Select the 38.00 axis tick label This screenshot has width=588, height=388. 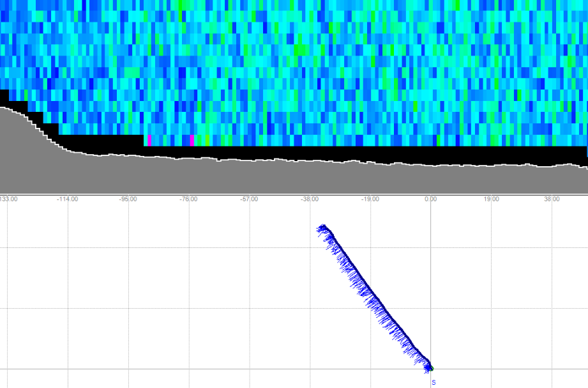tap(551, 199)
